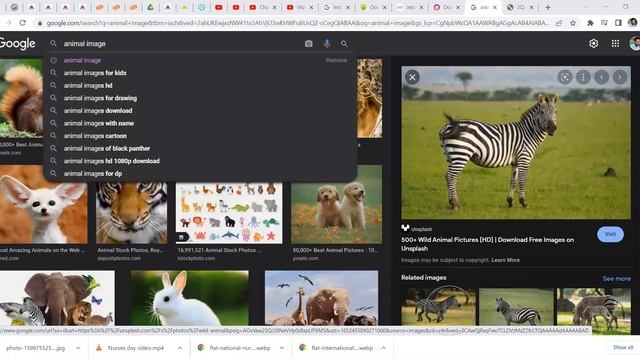
Task: Select suggestion animal images of black panther
Action: click(199, 149)
